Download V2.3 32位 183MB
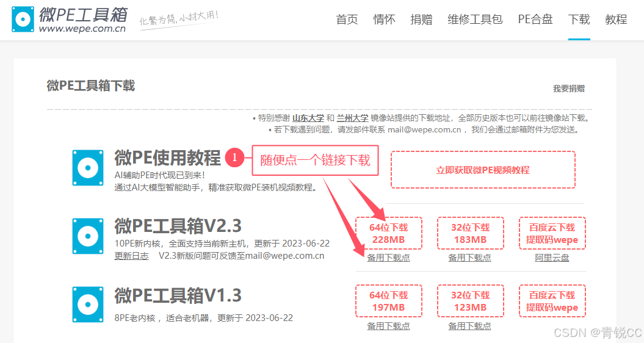 tap(470, 233)
